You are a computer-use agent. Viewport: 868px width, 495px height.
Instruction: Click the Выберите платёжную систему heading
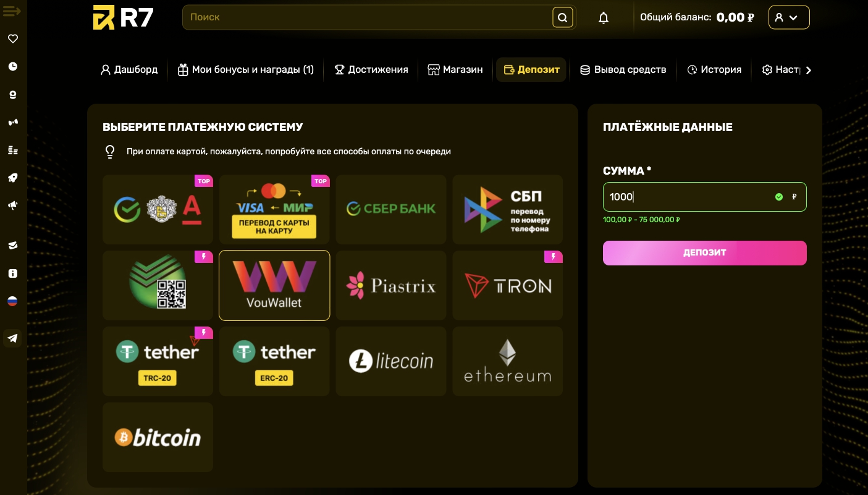(x=203, y=127)
